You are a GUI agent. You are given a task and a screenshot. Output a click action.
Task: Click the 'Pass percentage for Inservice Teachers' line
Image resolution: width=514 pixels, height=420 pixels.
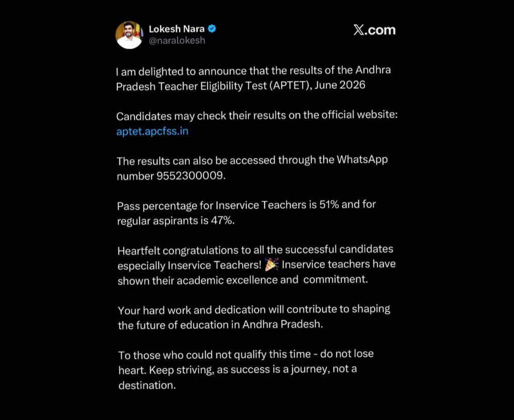(x=246, y=213)
